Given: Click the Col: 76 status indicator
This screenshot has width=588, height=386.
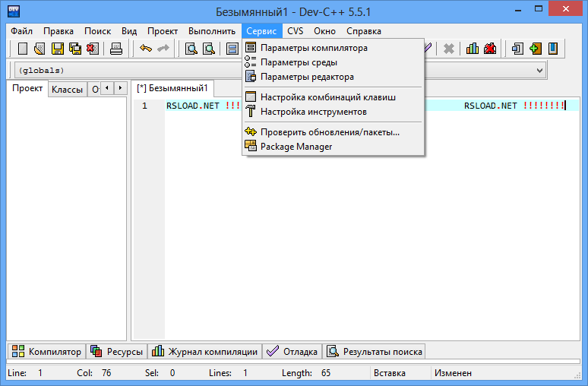Looking at the screenshot, I should [x=93, y=373].
